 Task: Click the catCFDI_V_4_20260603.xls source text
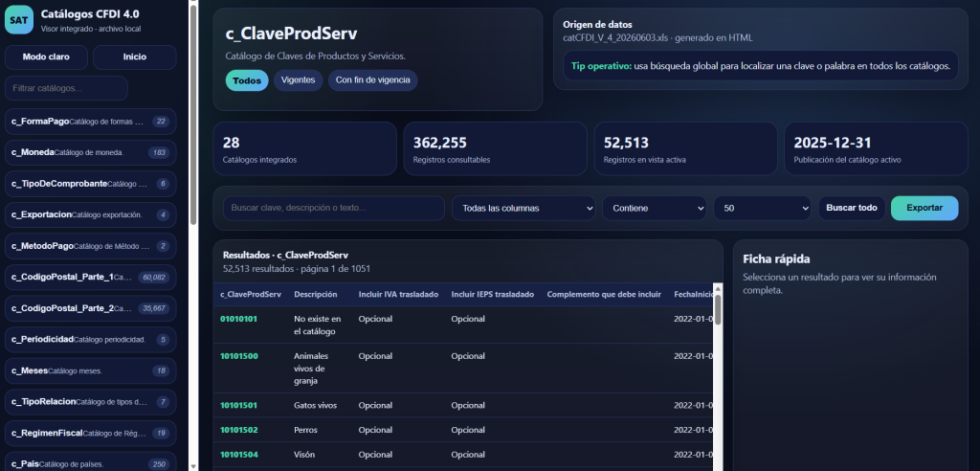point(657,37)
